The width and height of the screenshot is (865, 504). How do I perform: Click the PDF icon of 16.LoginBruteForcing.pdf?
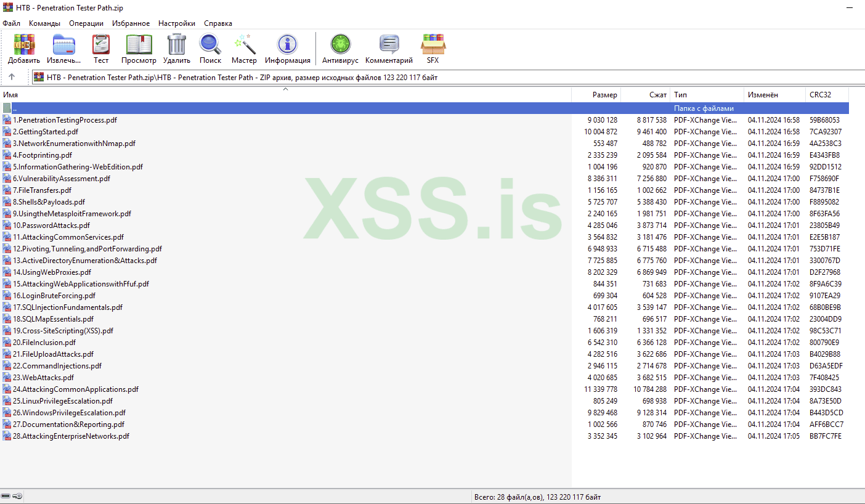pos(7,296)
